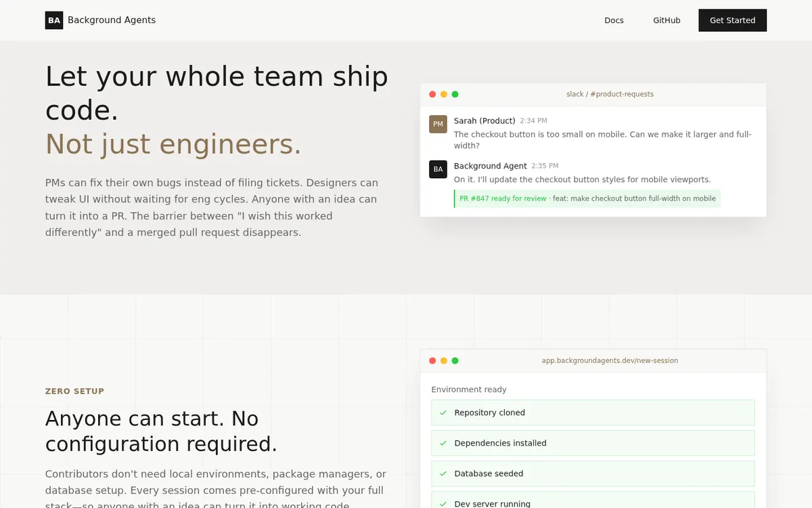Screen dimensions: 812x508
Task: Click the "On it" reply message
Action: pos(582,179)
